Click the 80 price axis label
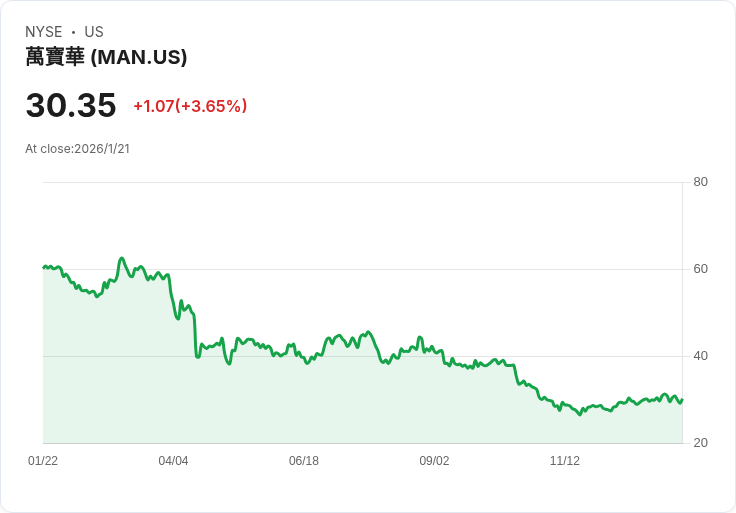This screenshot has height=513, width=736. coord(700,182)
